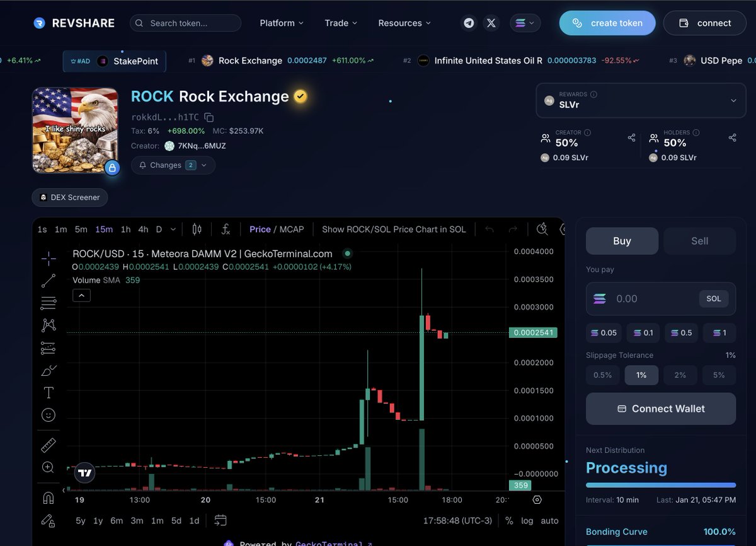The height and width of the screenshot is (546, 756).
Task: Click the Next Distribution progress bar
Action: tap(661, 485)
